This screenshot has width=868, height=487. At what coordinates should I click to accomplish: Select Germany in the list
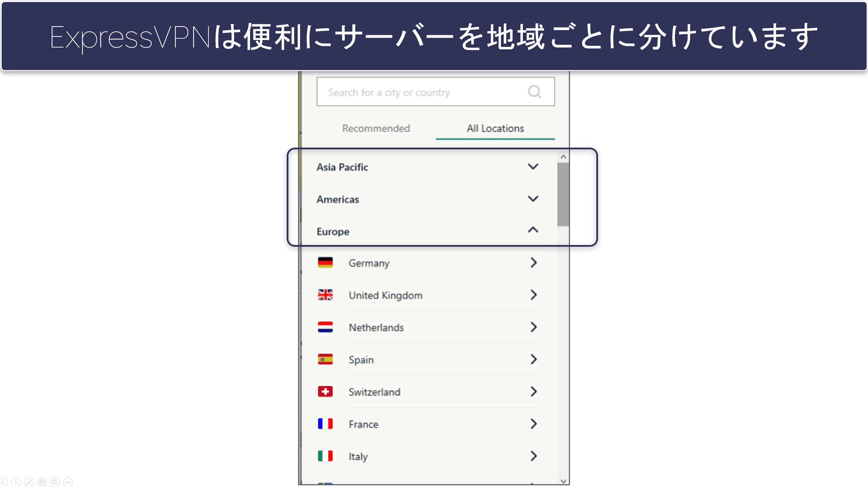369,263
